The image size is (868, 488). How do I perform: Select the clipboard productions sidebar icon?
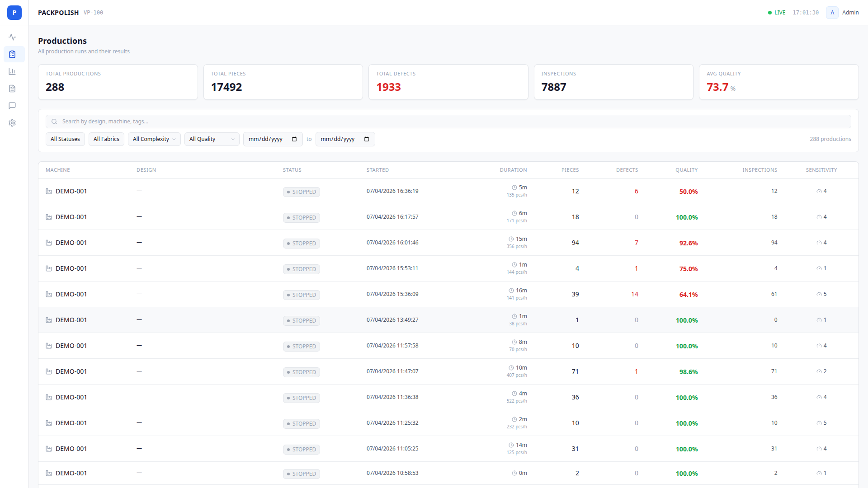[x=12, y=54]
